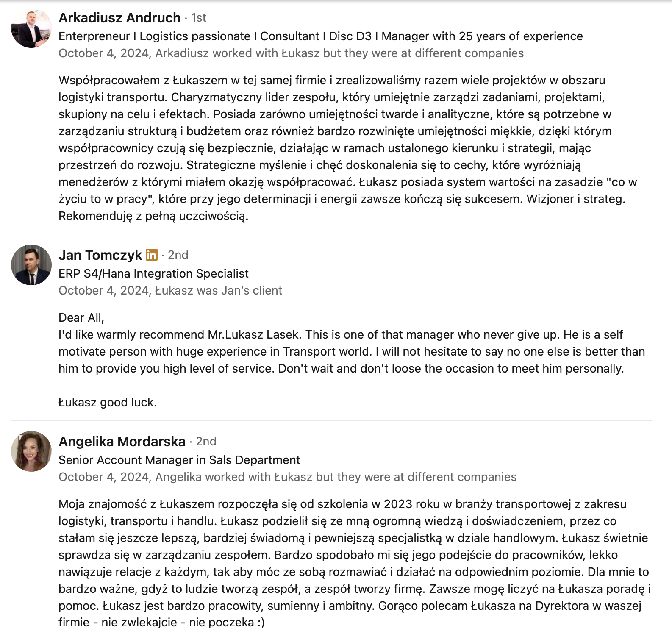Open the Angelika Mordarska name link
Viewport: 672px width, 634px height.
tap(122, 442)
